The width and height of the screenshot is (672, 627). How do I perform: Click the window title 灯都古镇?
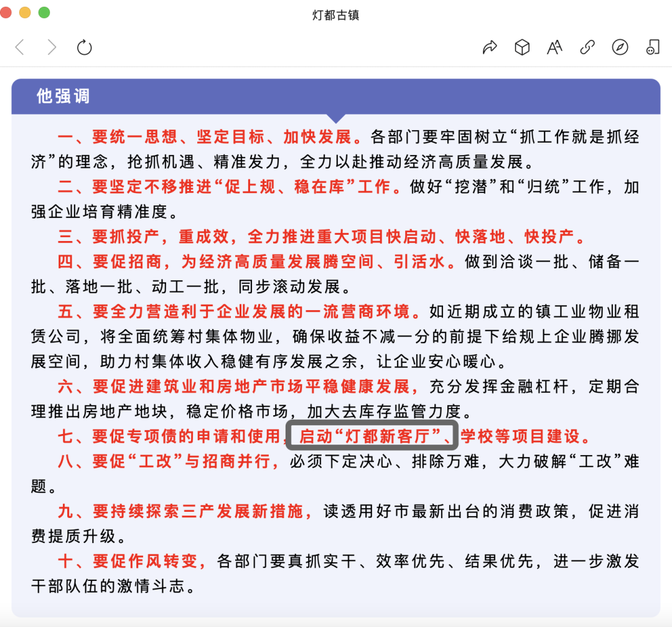(335, 15)
